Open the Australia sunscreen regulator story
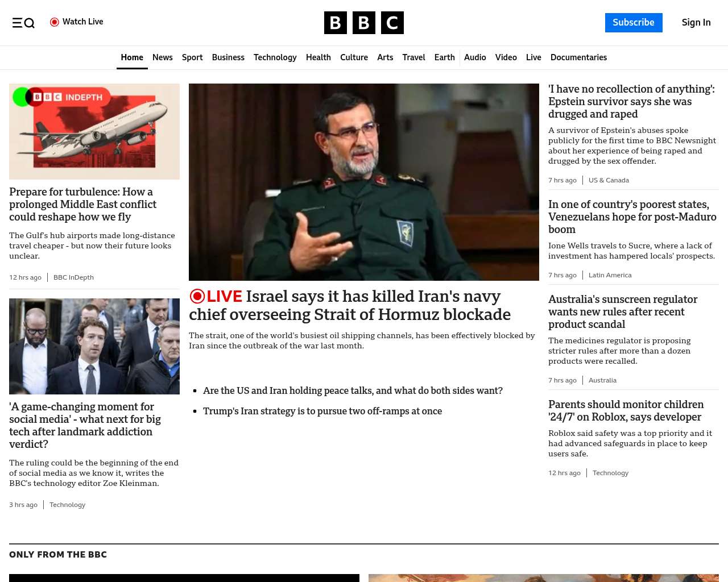 click(x=622, y=311)
